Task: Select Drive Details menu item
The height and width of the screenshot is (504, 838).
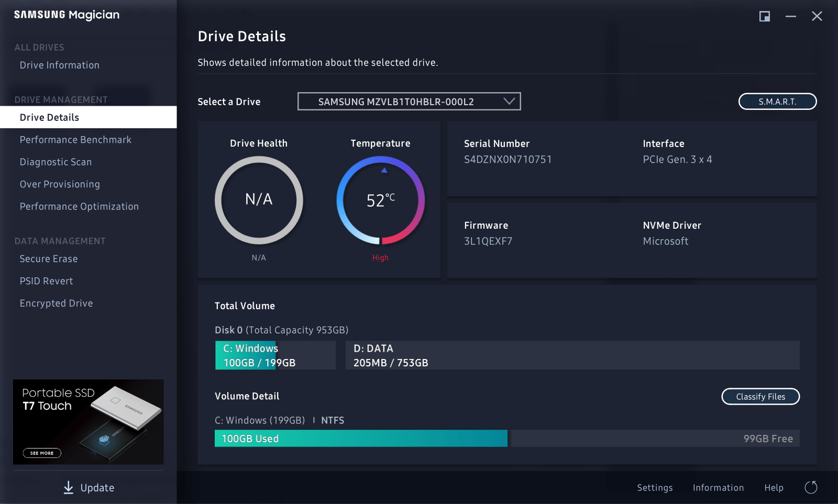Action: point(88,117)
